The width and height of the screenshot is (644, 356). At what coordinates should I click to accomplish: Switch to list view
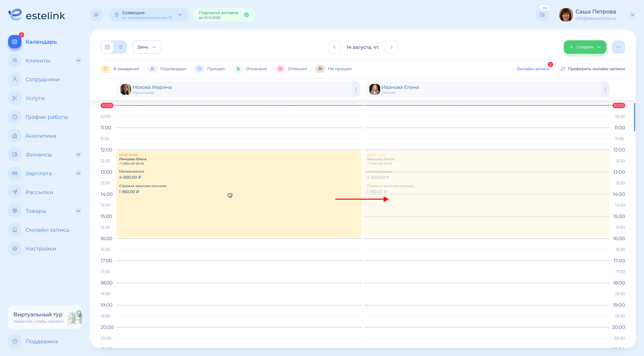click(120, 47)
